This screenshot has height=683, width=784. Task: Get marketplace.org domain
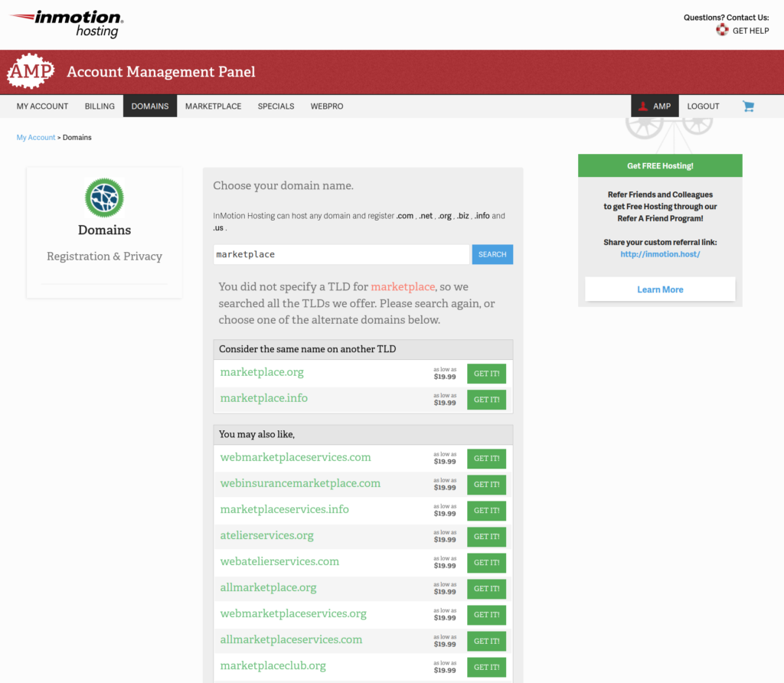[x=486, y=374]
